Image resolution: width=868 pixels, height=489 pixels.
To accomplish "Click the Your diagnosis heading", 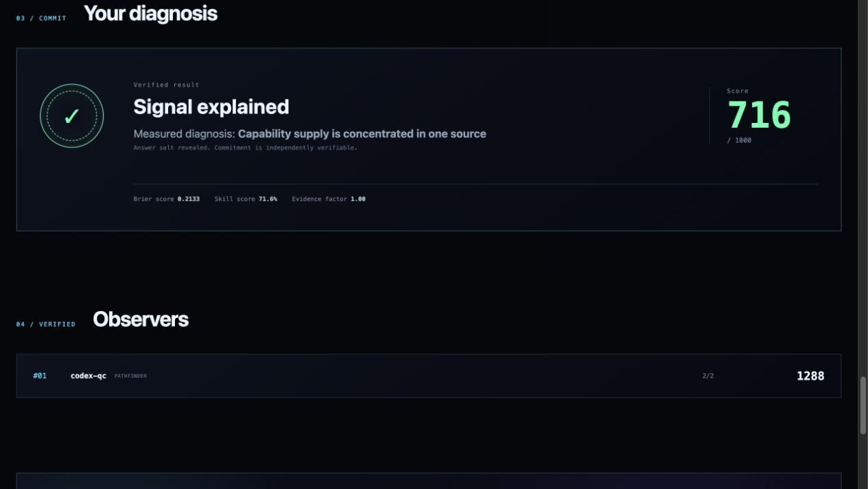I will [150, 14].
